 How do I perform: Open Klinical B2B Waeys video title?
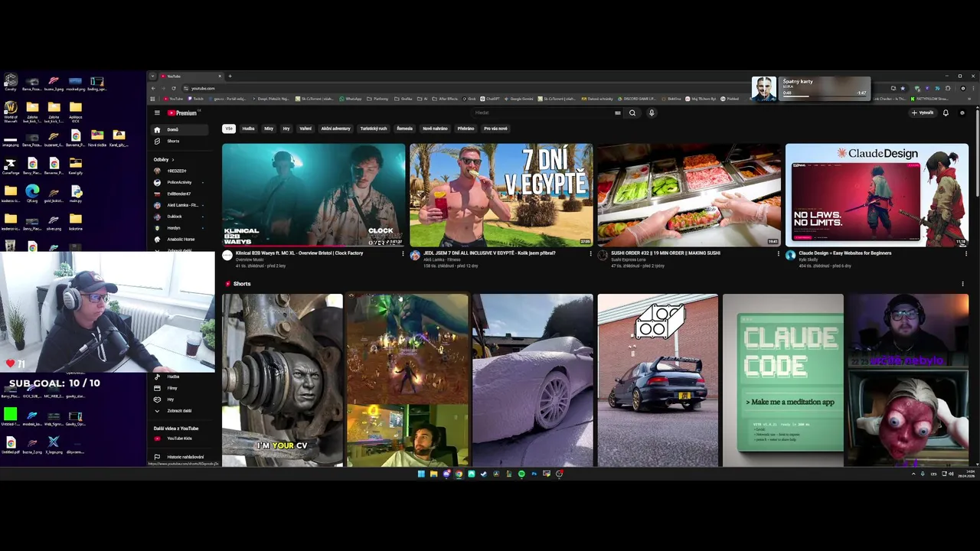pyautogui.click(x=299, y=253)
